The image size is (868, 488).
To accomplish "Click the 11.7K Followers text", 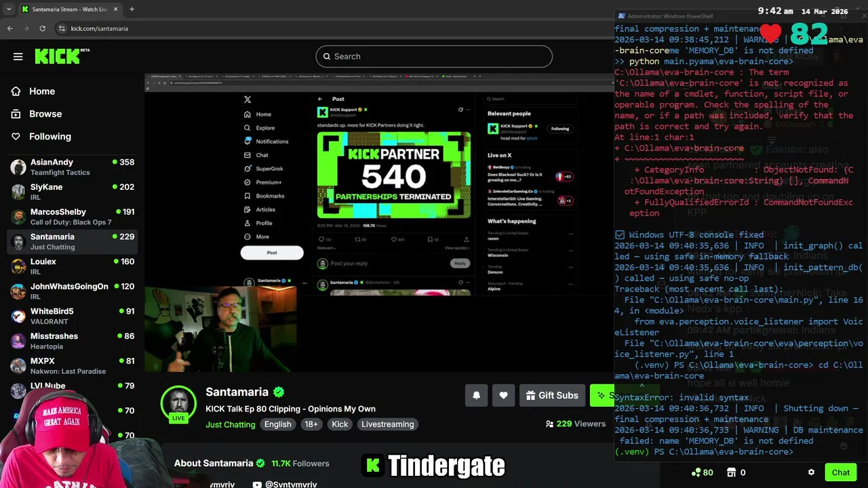I will [300, 464].
